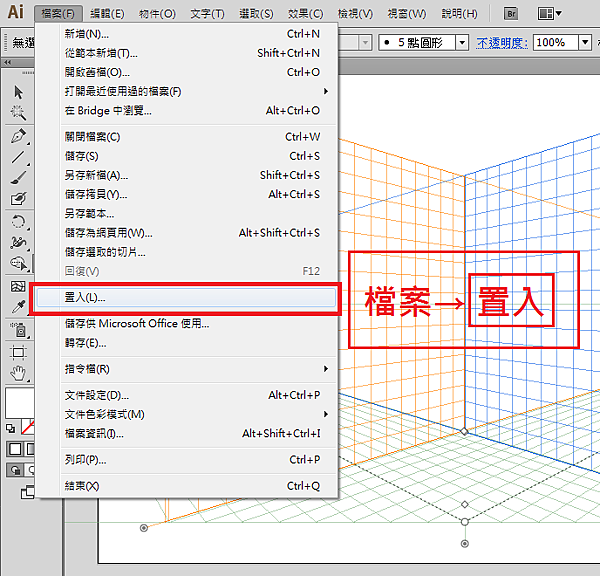Select the Artboard tool
The image size is (600, 576).
[x=18, y=352]
